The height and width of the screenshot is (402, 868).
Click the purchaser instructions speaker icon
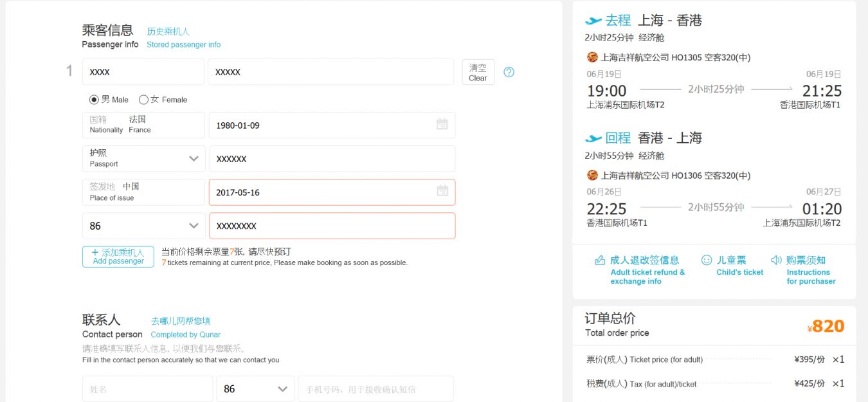coord(776,260)
